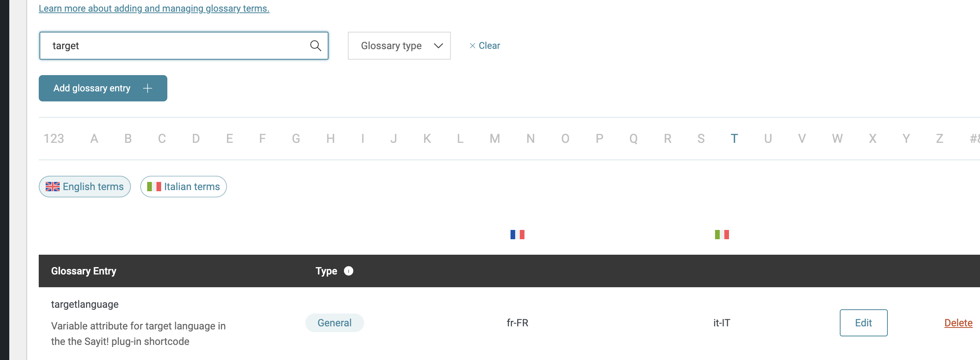
Task: Filter glossary by letter V
Action: pyautogui.click(x=802, y=139)
